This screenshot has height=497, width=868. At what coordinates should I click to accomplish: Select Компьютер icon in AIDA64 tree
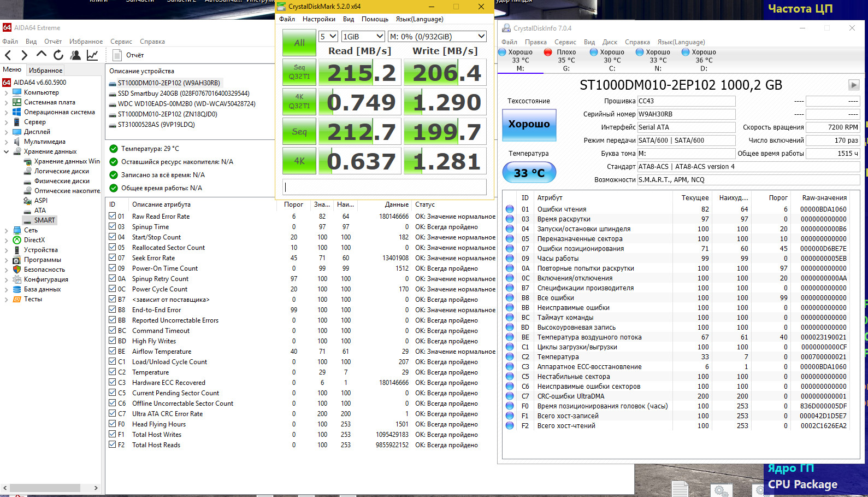(x=17, y=92)
